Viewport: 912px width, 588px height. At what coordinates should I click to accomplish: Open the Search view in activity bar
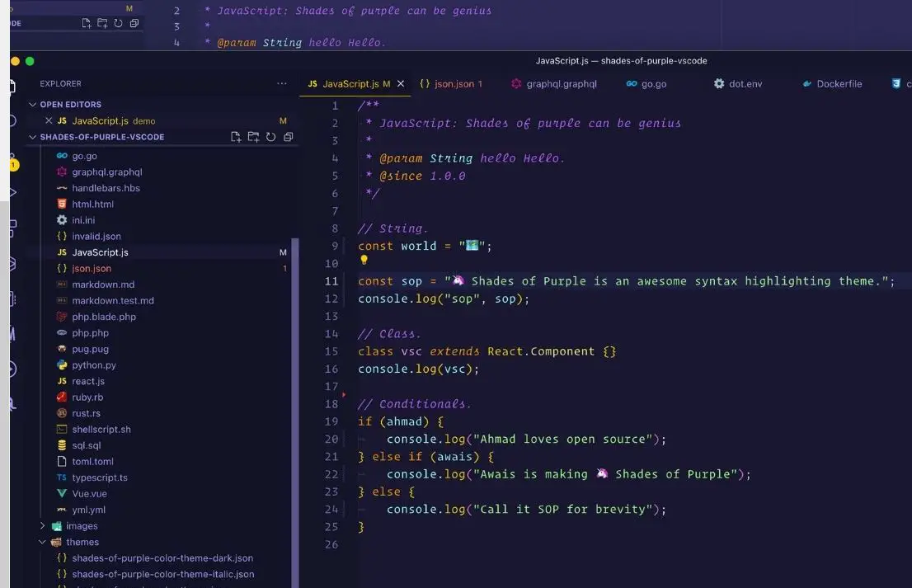[x=10, y=120]
